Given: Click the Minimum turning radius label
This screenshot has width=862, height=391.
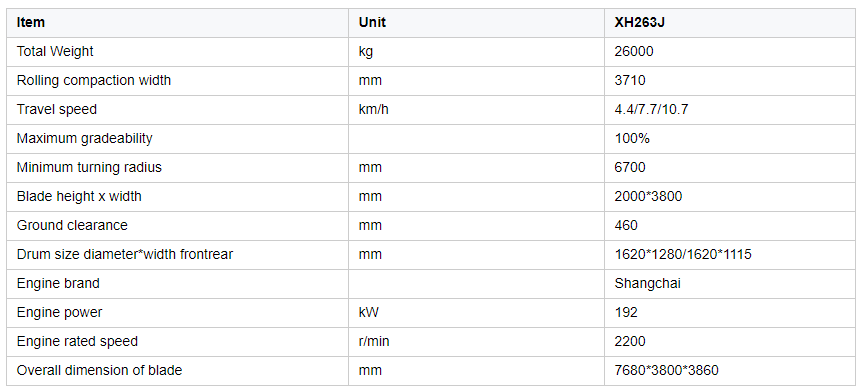Looking at the screenshot, I should [x=89, y=167].
